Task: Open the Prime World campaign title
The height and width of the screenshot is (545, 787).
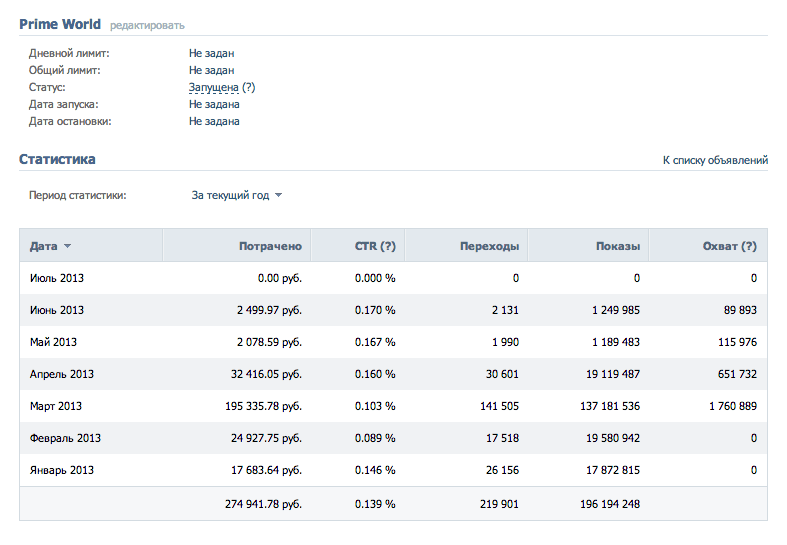Action: (60, 24)
